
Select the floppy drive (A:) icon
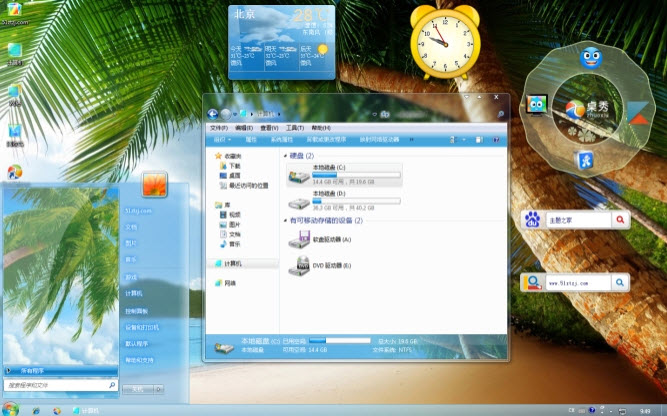pyautogui.click(x=299, y=239)
